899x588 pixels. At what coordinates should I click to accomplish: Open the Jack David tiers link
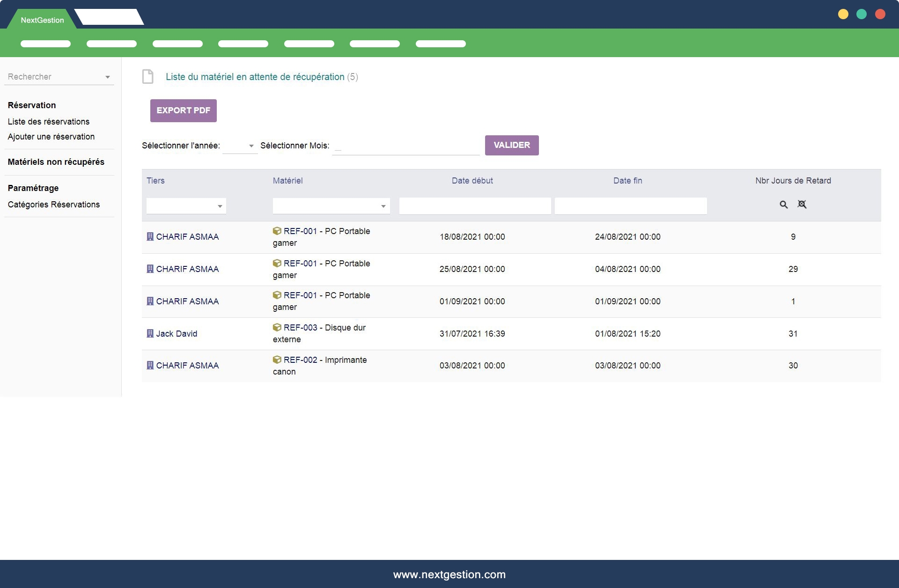(x=177, y=333)
